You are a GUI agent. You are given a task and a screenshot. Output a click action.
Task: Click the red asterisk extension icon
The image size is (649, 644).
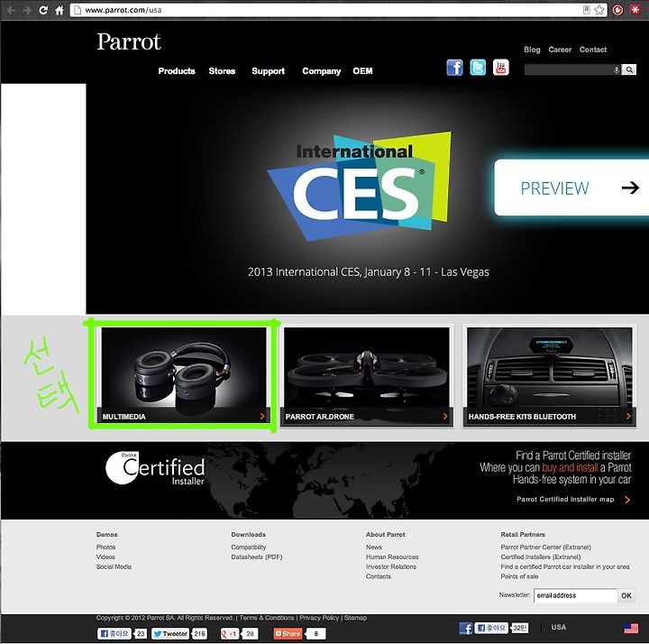(635, 10)
